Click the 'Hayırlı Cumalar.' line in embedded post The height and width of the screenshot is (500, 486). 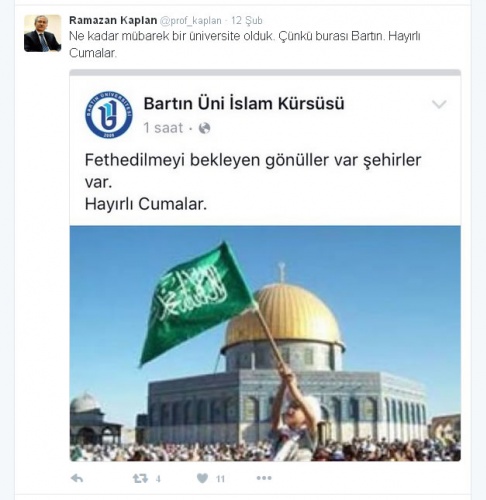pos(146,204)
